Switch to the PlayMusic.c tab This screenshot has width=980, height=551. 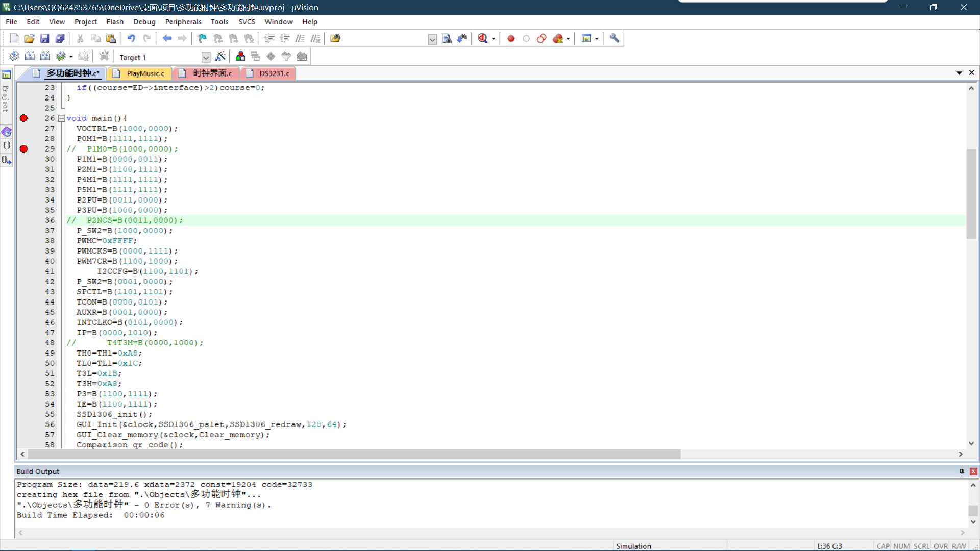tap(140, 73)
